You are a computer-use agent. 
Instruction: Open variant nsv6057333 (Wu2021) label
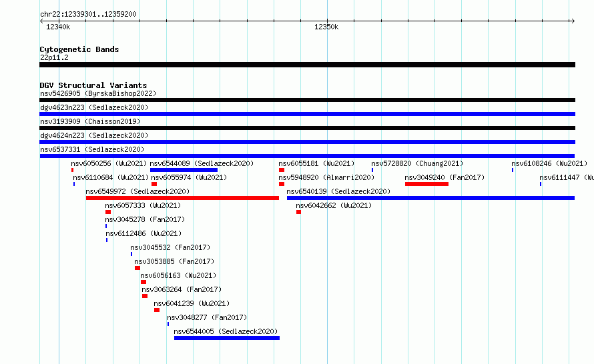click(143, 205)
